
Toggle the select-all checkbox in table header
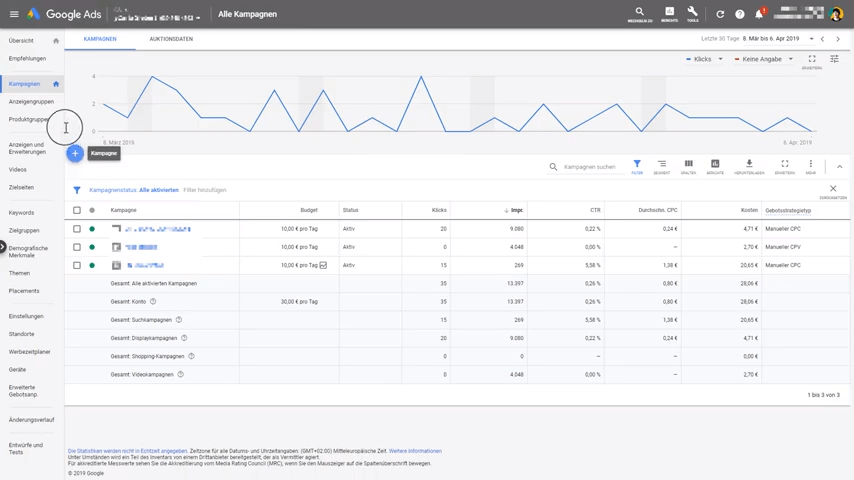click(77, 210)
